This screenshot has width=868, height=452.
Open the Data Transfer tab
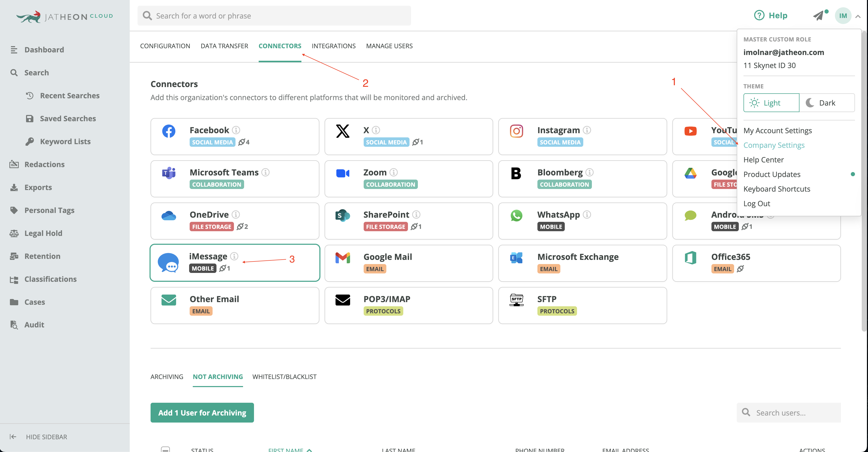coord(224,46)
